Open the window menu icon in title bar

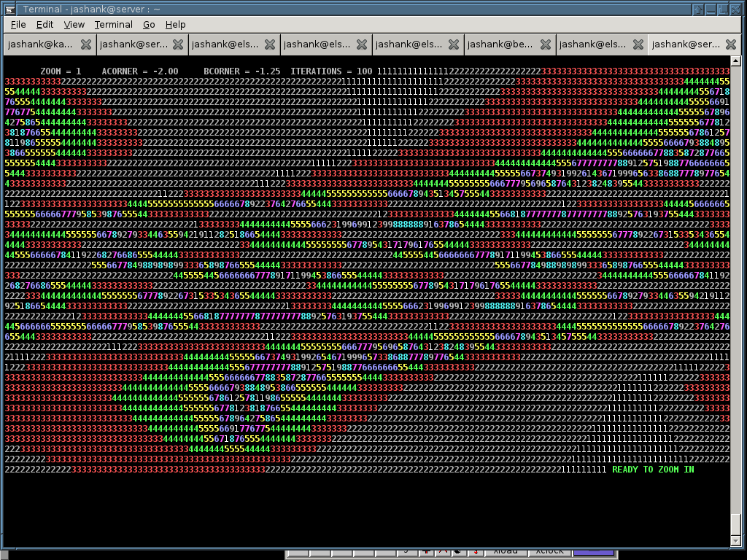coord(9,9)
